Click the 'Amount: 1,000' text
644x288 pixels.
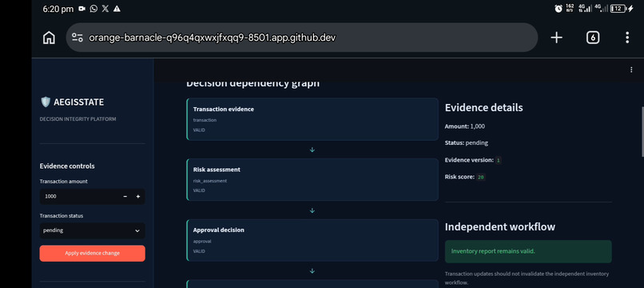(x=465, y=126)
